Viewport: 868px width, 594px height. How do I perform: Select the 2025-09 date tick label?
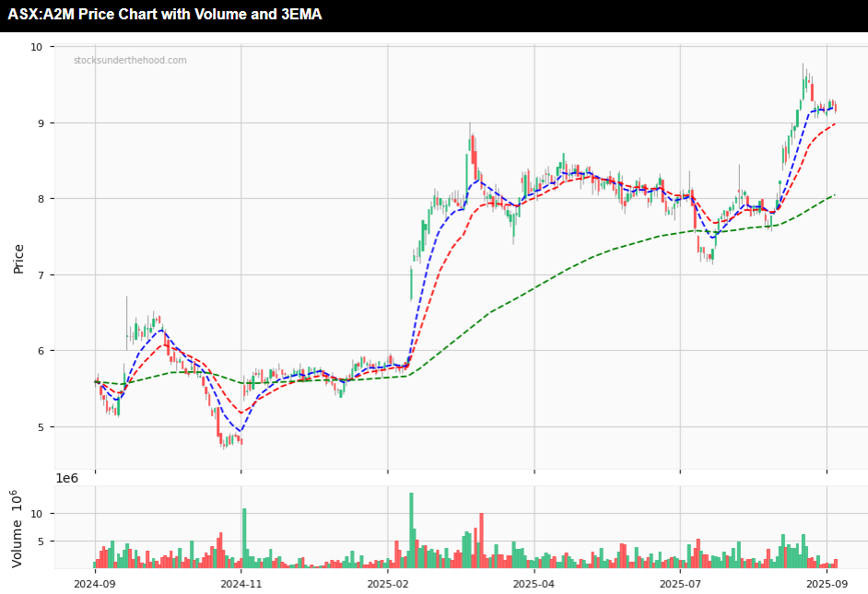point(827,583)
